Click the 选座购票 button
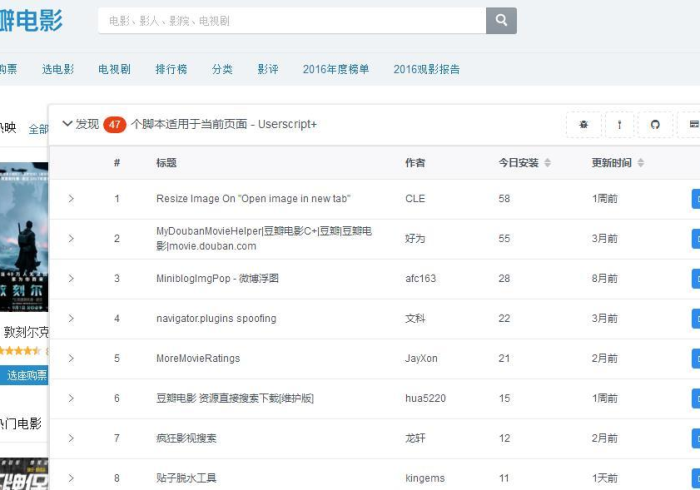This screenshot has width=700, height=490. [24, 375]
